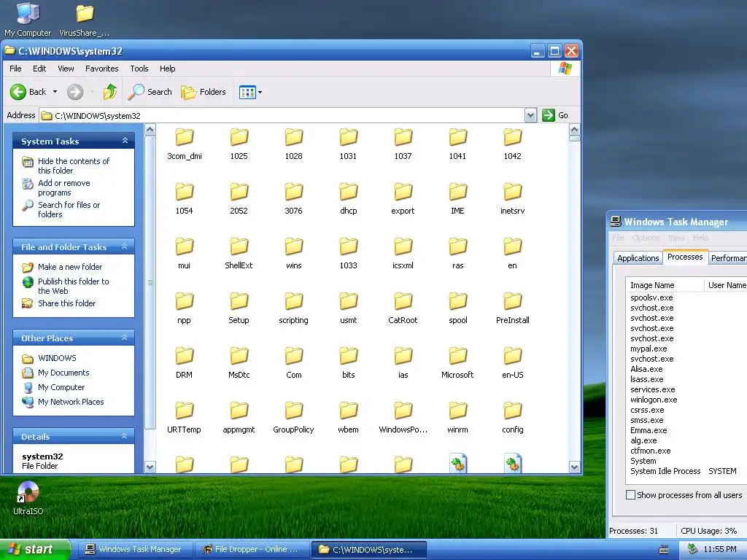Open the Edit menu in Explorer
The image size is (747, 560).
pos(39,69)
